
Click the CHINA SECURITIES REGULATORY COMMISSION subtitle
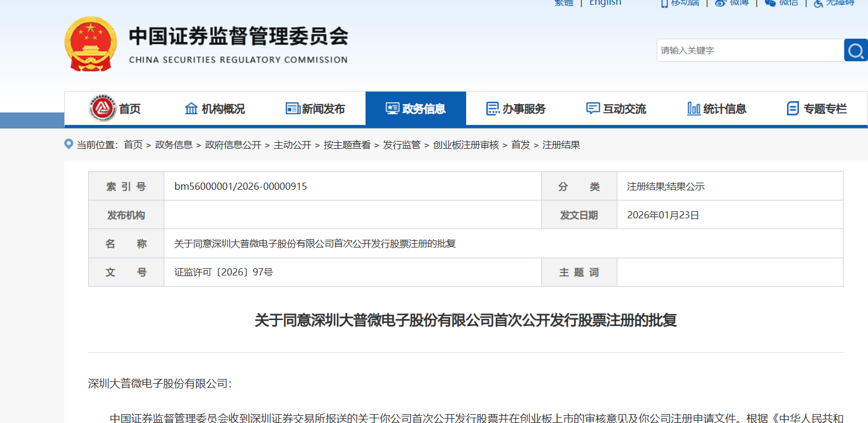[238, 59]
